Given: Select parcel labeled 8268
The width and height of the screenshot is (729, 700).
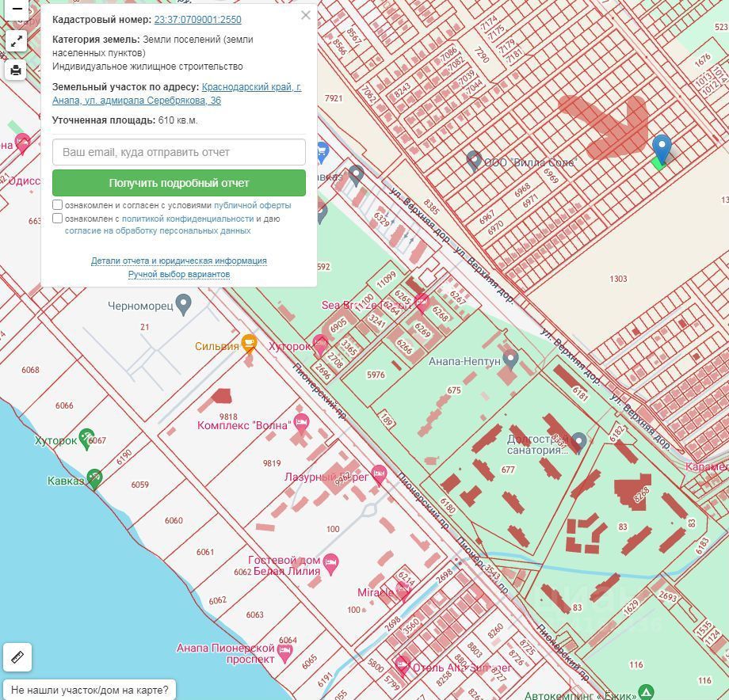Looking at the screenshot, I should tap(641, 495).
